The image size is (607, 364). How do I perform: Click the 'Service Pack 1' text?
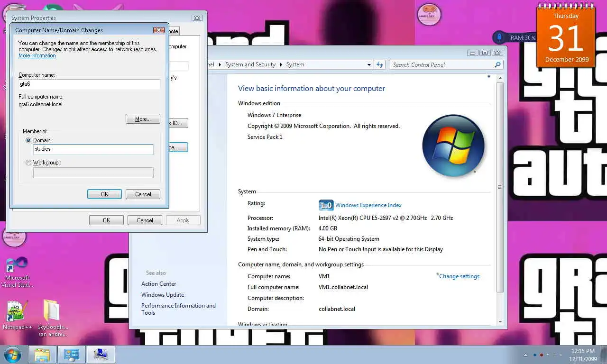click(x=265, y=137)
